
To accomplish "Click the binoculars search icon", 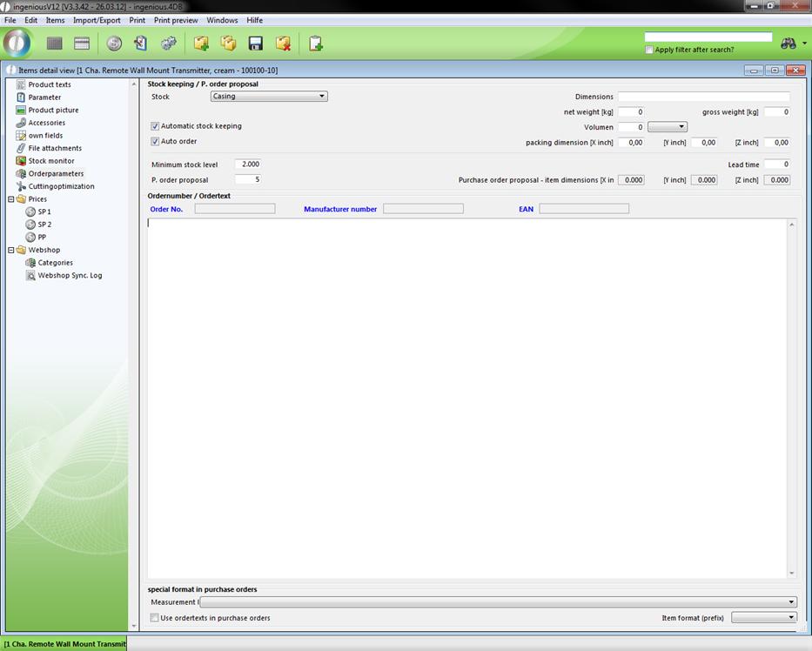I will click(x=789, y=44).
